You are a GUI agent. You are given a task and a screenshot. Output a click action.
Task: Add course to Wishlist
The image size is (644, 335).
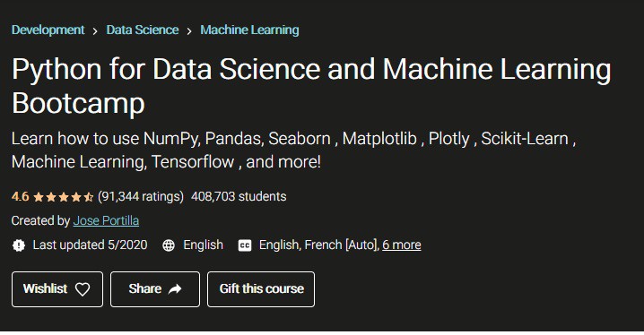(x=57, y=289)
